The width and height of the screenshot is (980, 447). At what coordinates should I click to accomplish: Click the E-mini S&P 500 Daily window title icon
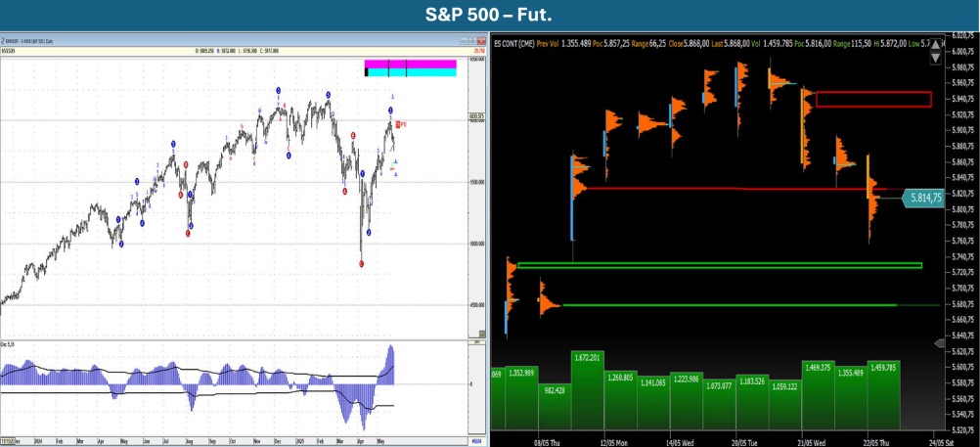(3, 41)
